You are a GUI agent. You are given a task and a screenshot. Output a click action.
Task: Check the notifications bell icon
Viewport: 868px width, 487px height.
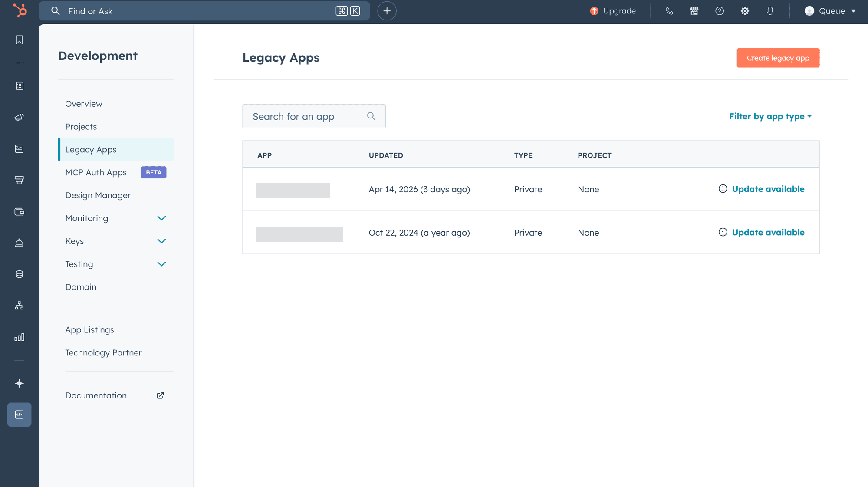770,11
